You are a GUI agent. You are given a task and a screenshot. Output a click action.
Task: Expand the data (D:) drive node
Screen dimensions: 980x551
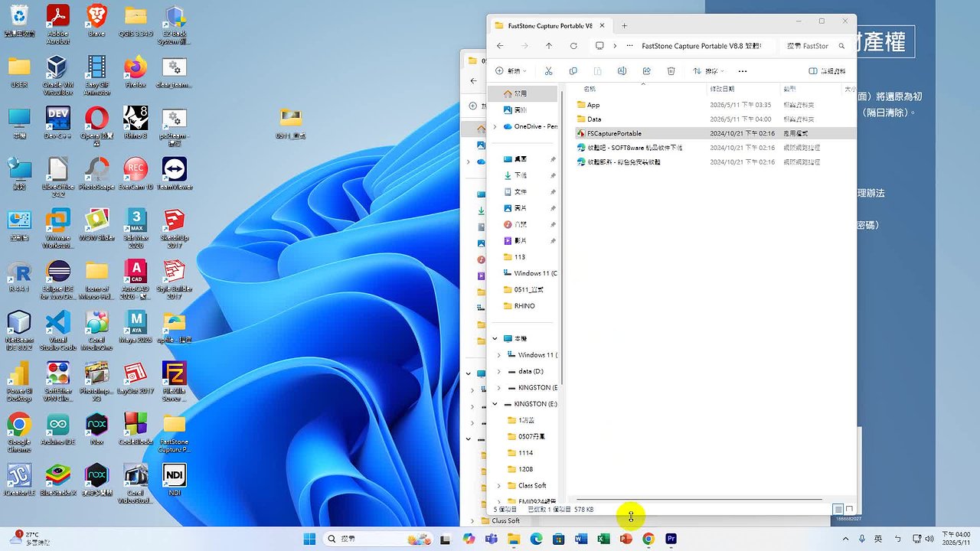coord(499,371)
